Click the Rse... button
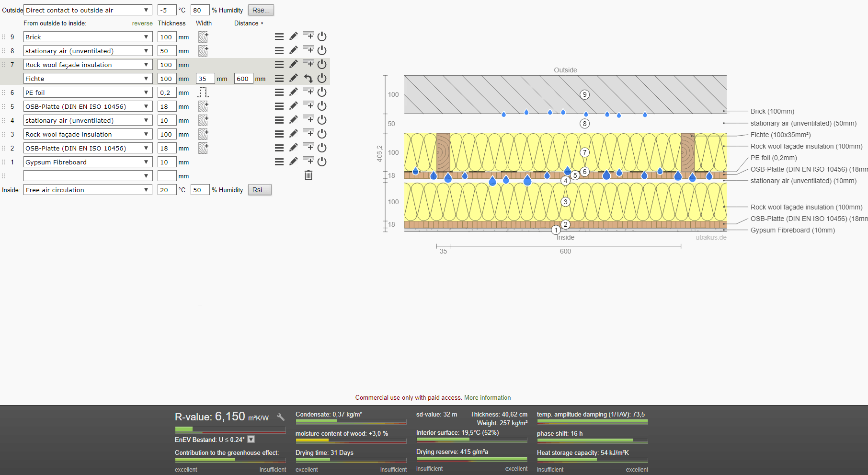 click(261, 10)
